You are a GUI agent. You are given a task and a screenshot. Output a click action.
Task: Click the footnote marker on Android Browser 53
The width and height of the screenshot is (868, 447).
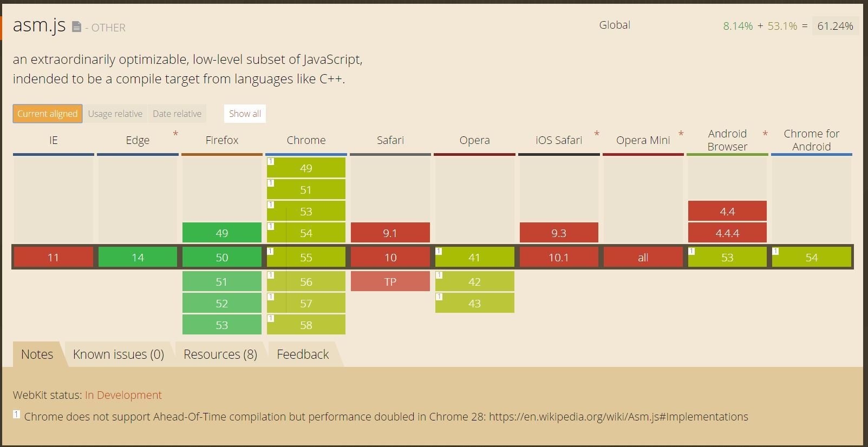pos(691,251)
